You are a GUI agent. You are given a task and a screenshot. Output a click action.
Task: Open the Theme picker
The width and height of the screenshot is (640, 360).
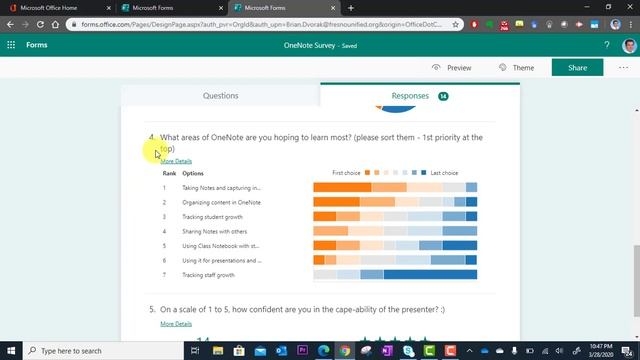(516, 68)
